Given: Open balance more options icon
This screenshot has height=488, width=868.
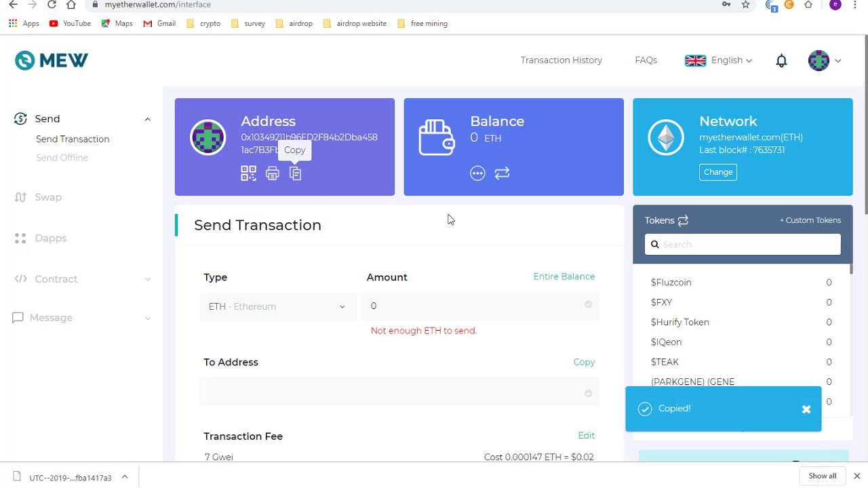Looking at the screenshot, I should [477, 174].
